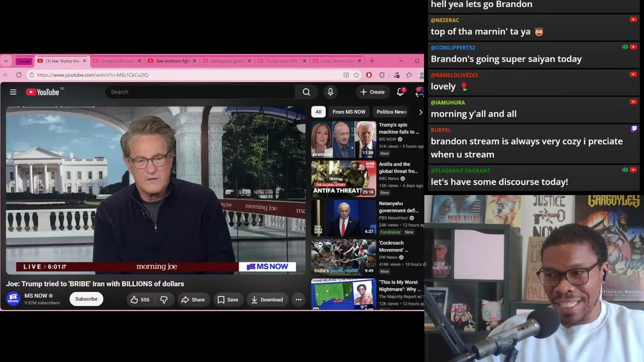The width and height of the screenshot is (644, 362).
Task: Open the YouTube account avatar menu
Action: (x=419, y=92)
